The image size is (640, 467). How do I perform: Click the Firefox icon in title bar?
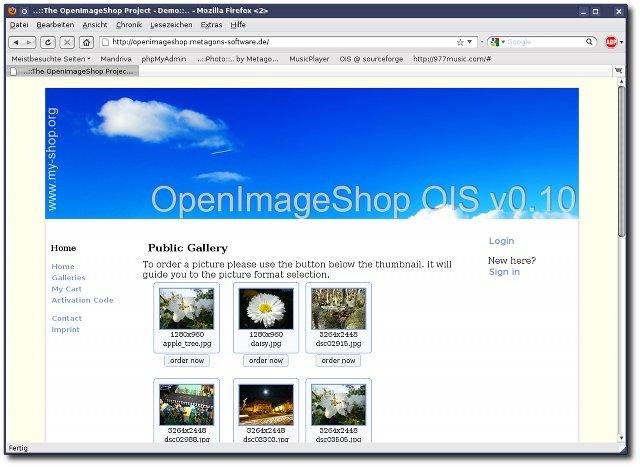point(12,11)
